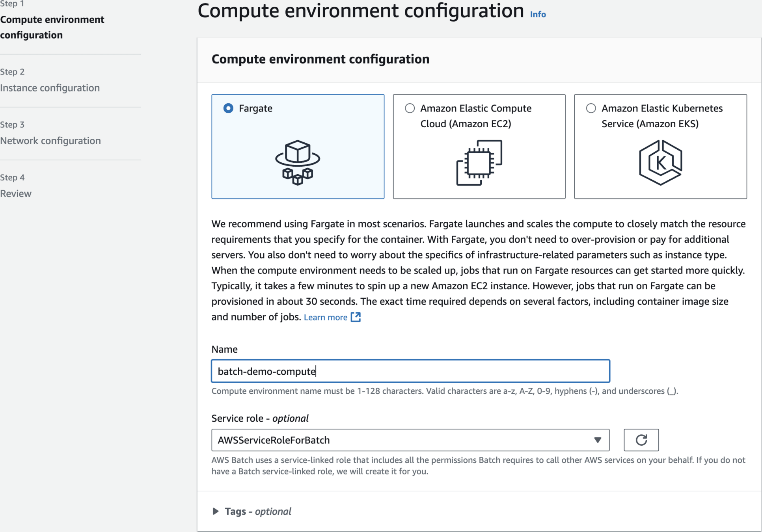Select the Amazon EKS radio option
The image size is (762, 532).
pyautogui.click(x=591, y=108)
